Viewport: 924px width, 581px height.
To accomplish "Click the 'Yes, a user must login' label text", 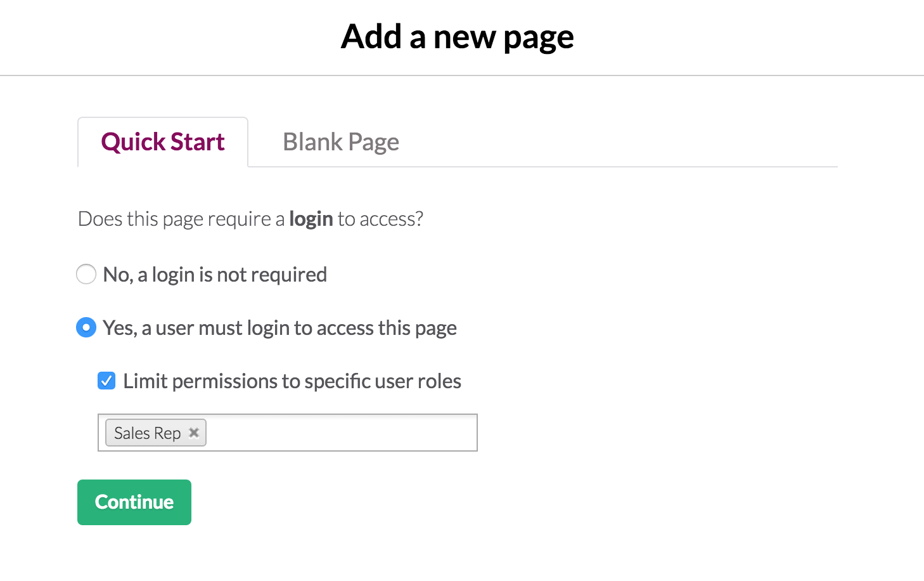I will pos(279,328).
